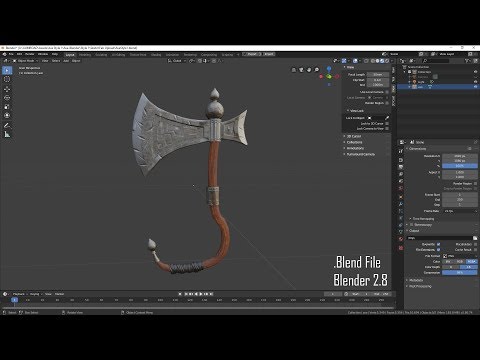The image size is (480, 360).
Task: Toggle Render Region checkbox in Dimensions panel
Action: point(475,184)
